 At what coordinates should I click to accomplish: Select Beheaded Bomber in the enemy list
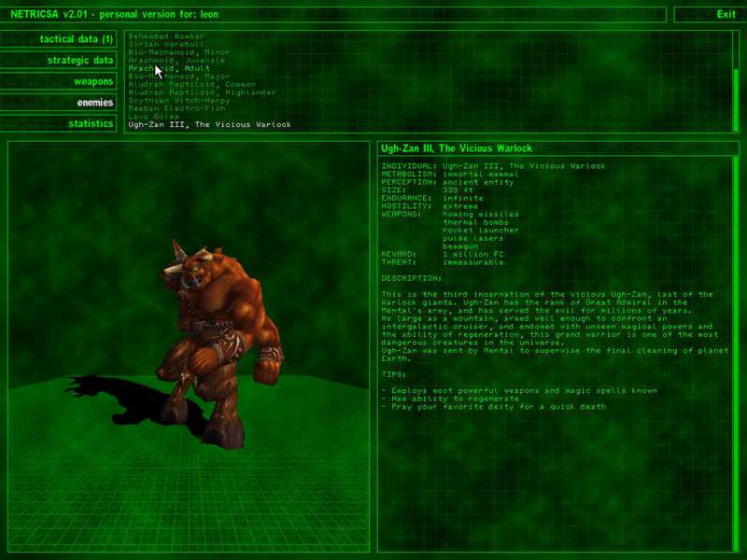166,36
